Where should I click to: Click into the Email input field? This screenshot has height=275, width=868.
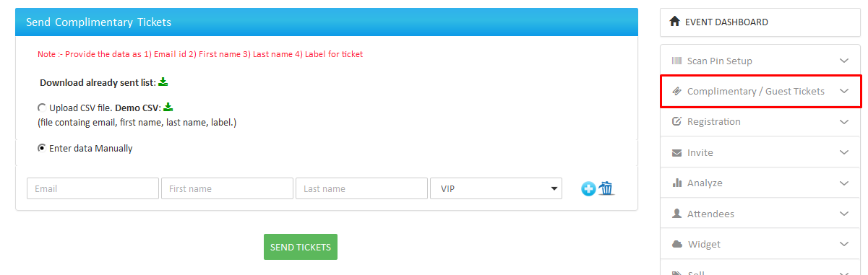click(93, 188)
